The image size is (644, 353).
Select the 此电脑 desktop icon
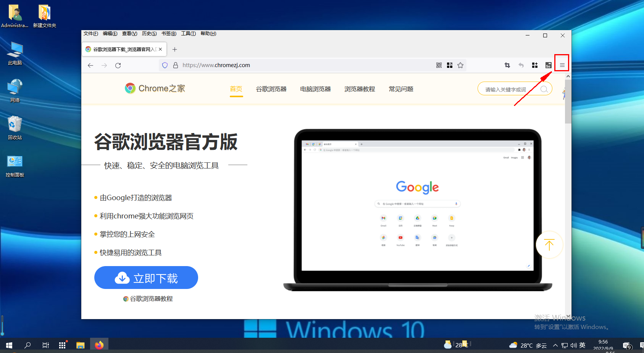15,54
